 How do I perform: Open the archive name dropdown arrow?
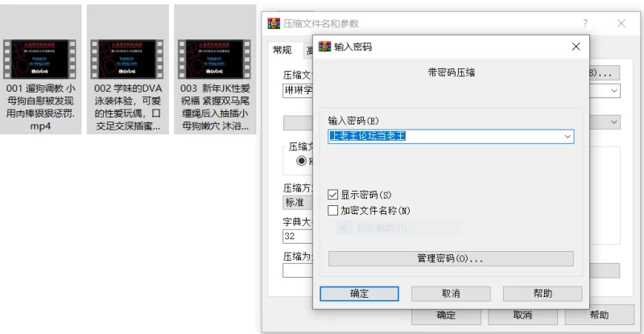pyautogui.click(x=614, y=91)
